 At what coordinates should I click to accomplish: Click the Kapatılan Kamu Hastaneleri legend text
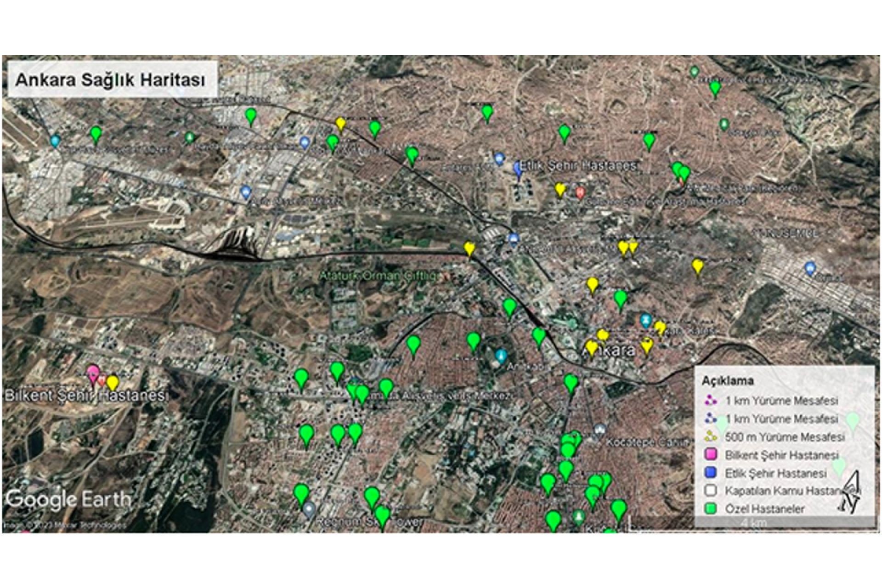point(792,491)
